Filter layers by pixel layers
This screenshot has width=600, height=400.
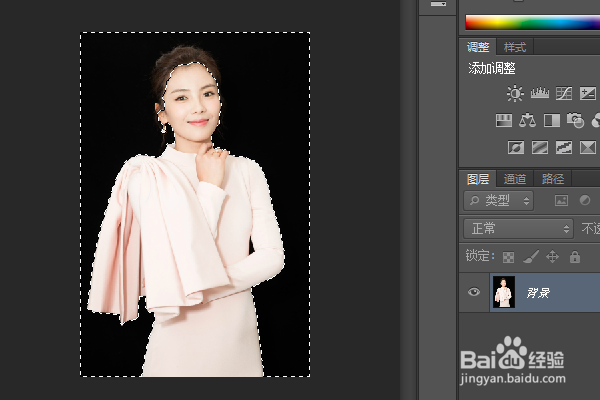click(x=561, y=200)
